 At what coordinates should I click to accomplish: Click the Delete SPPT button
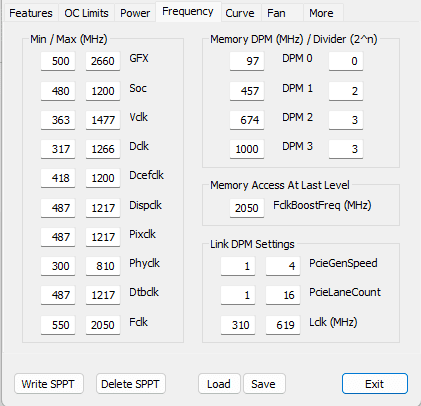coord(130,384)
